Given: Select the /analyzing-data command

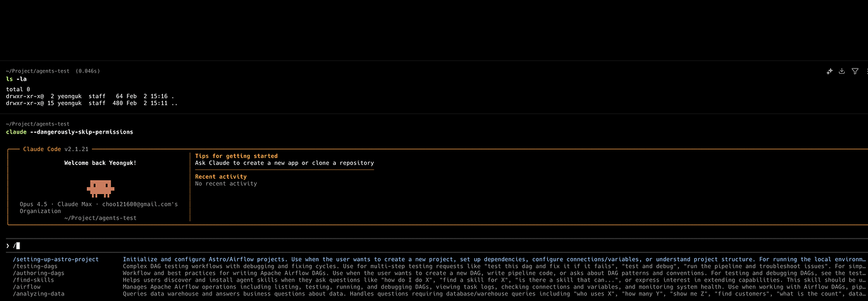Looking at the screenshot, I should coord(38,294).
